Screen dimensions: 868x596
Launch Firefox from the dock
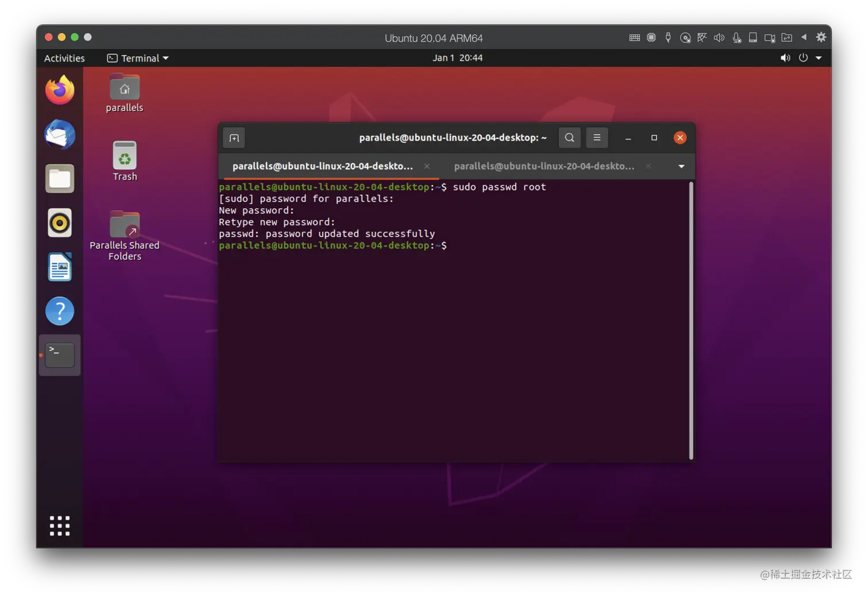click(60, 90)
